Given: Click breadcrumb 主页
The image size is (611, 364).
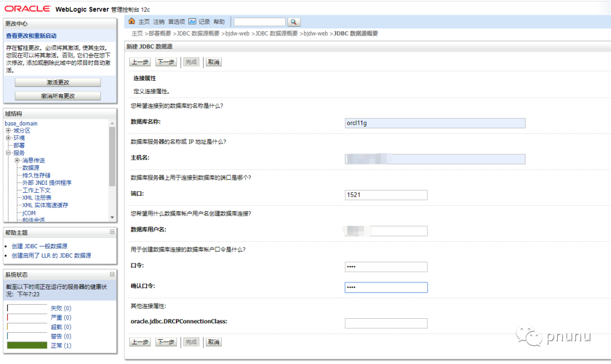Looking at the screenshot, I should point(137,33).
